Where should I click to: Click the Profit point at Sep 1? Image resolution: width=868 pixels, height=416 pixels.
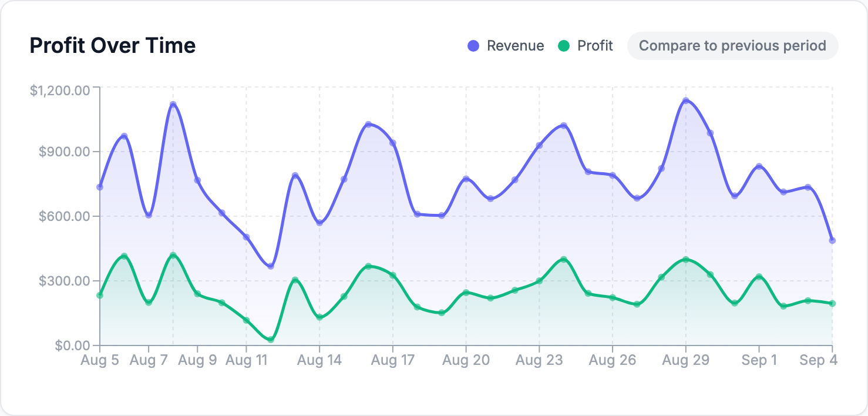tap(759, 277)
